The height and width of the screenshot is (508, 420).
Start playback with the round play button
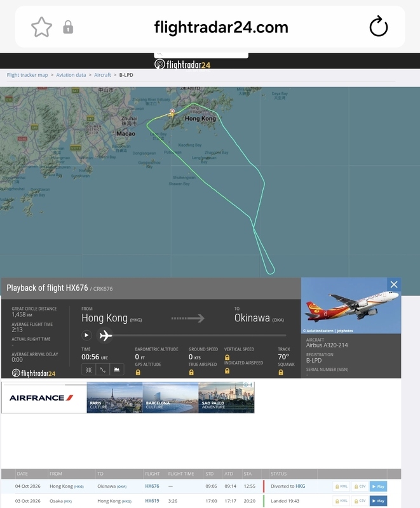86,335
